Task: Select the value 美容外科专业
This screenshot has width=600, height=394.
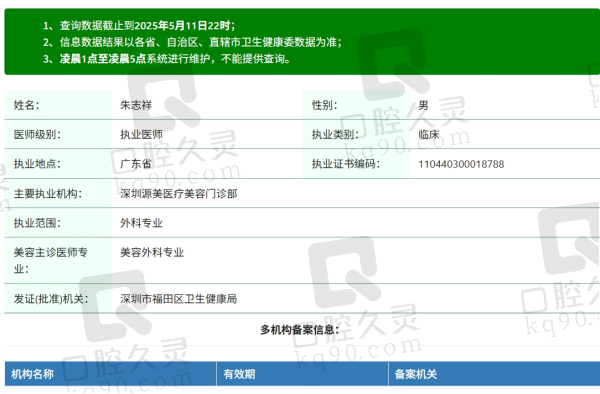Action: pyautogui.click(x=152, y=252)
